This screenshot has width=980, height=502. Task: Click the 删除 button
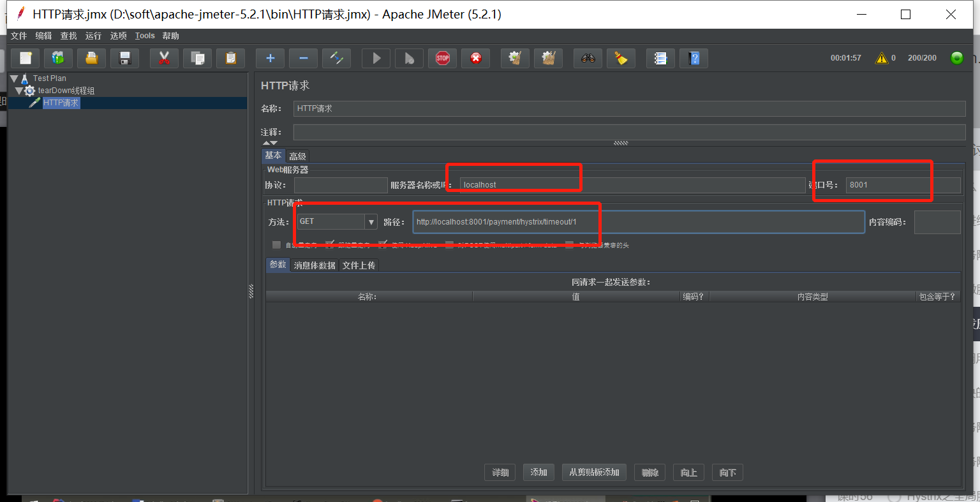[x=650, y=473]
